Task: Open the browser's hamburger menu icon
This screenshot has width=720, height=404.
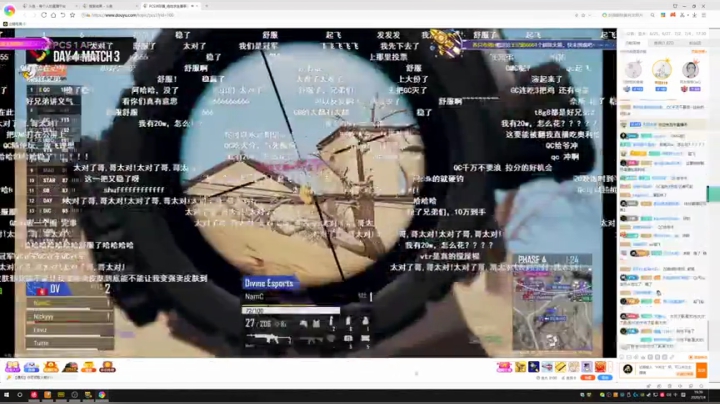Action: 703,15
